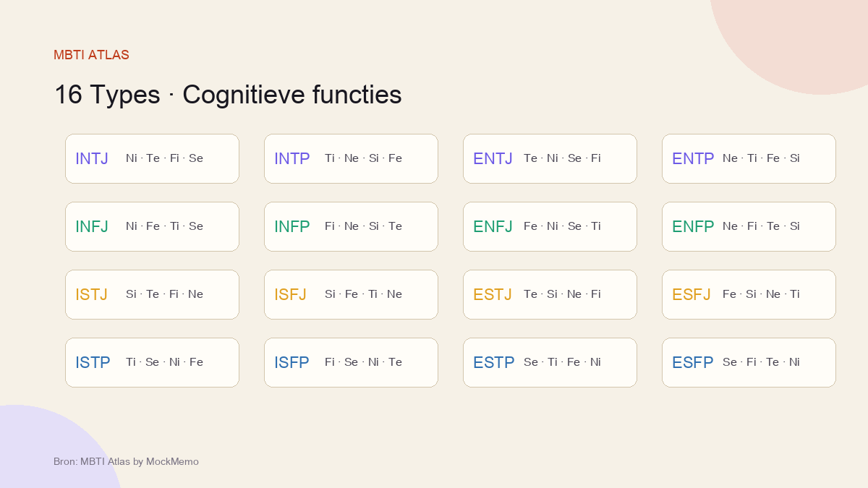Select the INTJ type card
Image resolution: width=868 pixels, height=488 pixels.
click(x=152, y=158)
